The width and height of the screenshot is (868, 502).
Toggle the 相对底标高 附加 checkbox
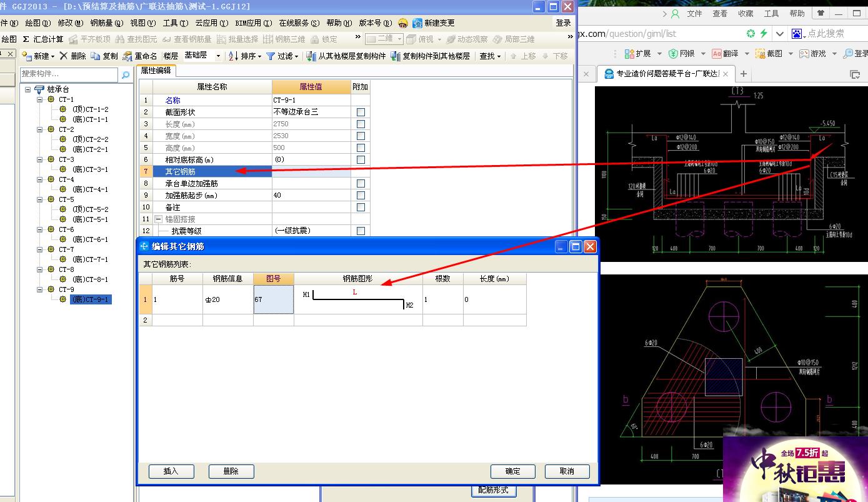361,159
